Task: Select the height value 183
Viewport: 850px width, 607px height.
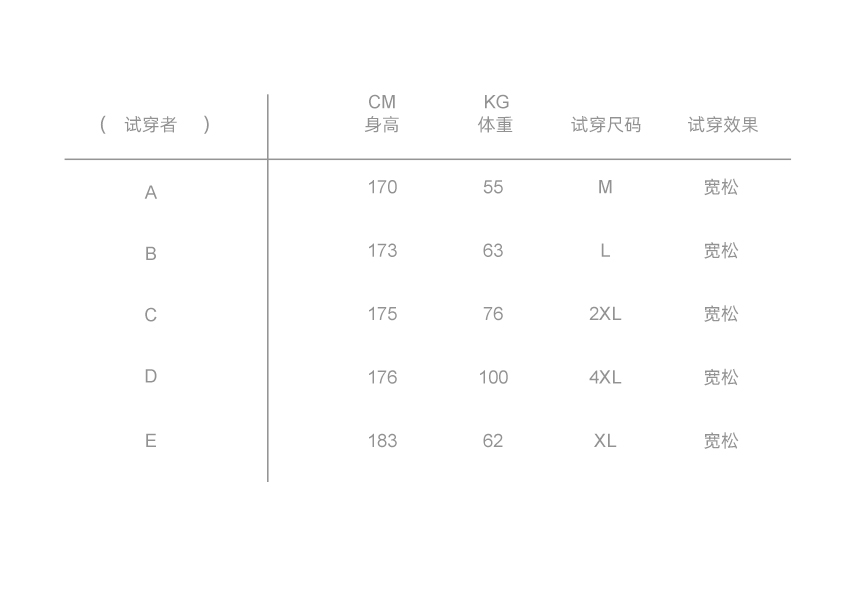Action: [x=382, y=441]
